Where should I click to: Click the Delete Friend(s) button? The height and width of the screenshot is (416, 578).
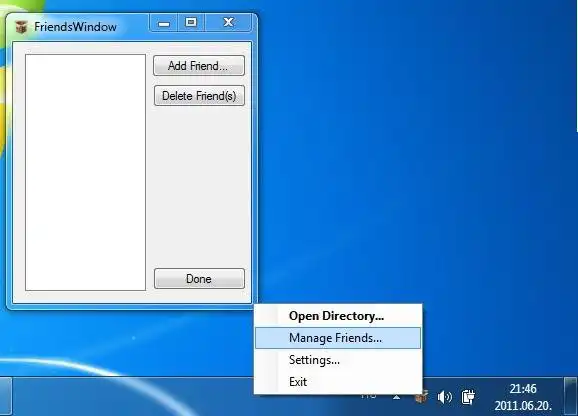[199, 96]
